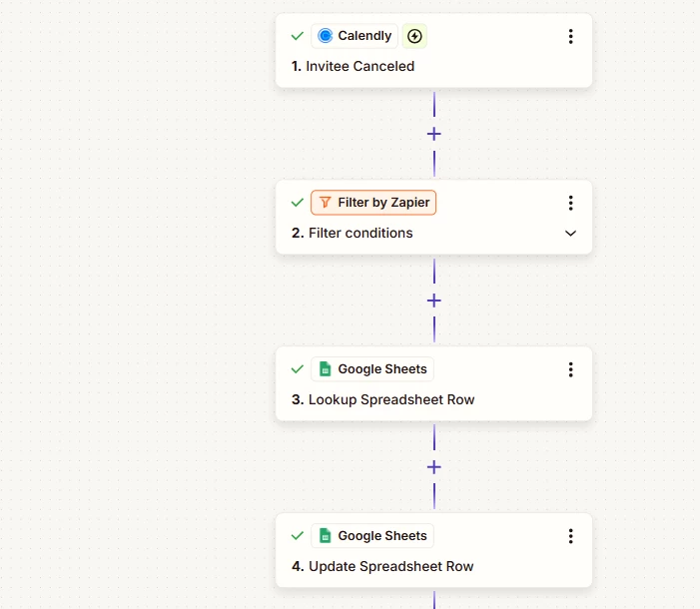This screenshot has width=700, height=609.
Task: Click the lightning trigger icon beside Calendly
Action: coord(414,36)
